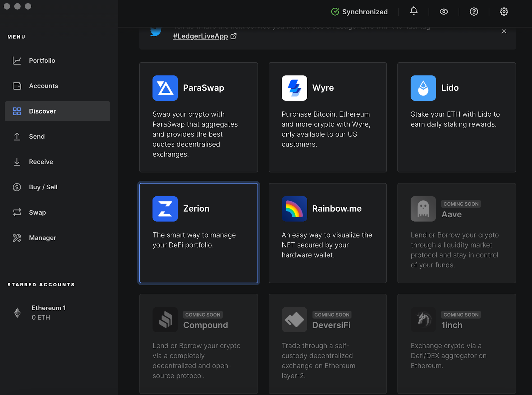Open settings gear icon
Image resolution: width=532 pixels, height=395 pixels.
[504, 12]
